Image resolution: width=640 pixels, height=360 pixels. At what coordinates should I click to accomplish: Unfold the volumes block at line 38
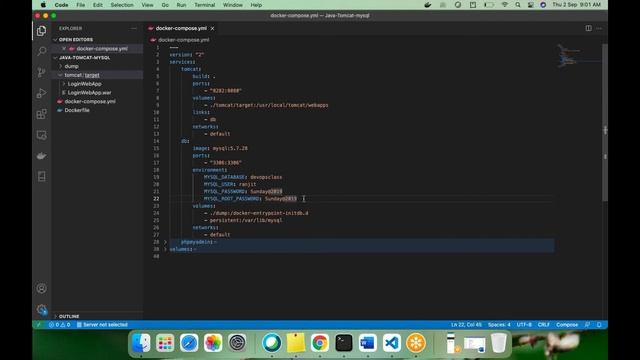pyautogui.click(x=165, y=249)
